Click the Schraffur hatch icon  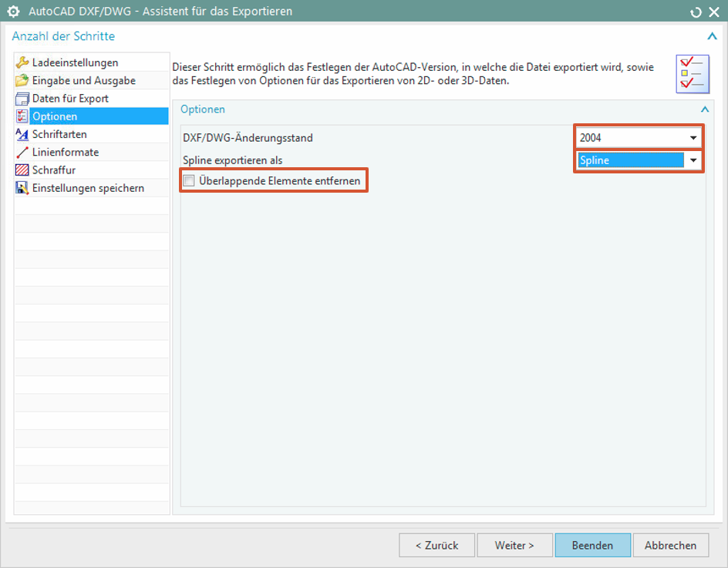(22, 170)
